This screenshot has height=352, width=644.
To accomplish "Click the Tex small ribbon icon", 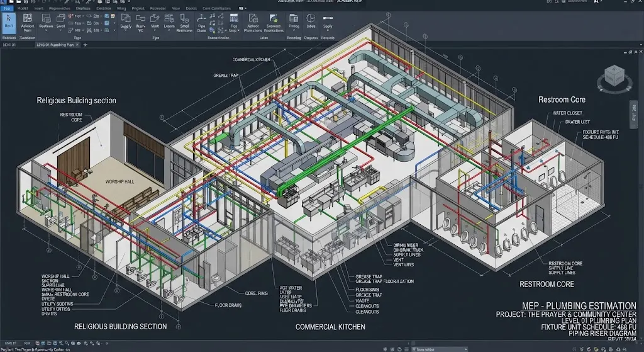I will pyautogui.click(x=70, y=23).
